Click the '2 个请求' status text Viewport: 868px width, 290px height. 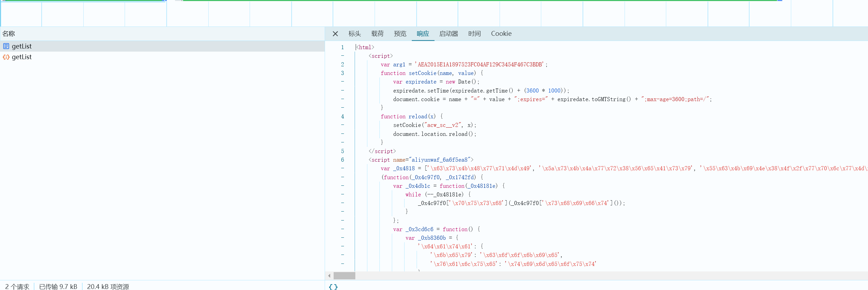point(17,287)
